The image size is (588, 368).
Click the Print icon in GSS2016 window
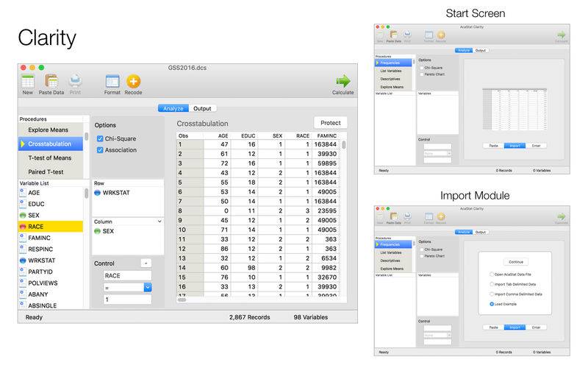[x=75, y=81]
